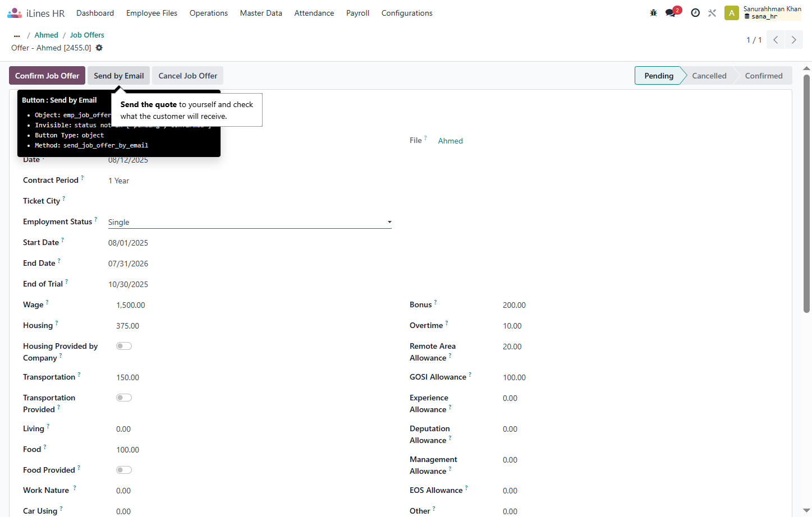Show help for Contract Period field
Image resolution: width=812 pixels, height=517 pixels.
[82, 177]
